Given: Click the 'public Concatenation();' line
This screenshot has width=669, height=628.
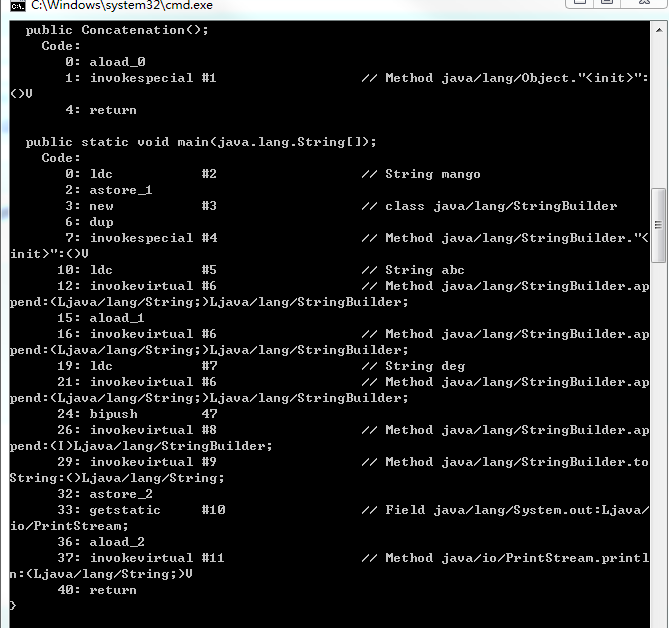Looking at the screenshot, I should (x=117, y=30).
